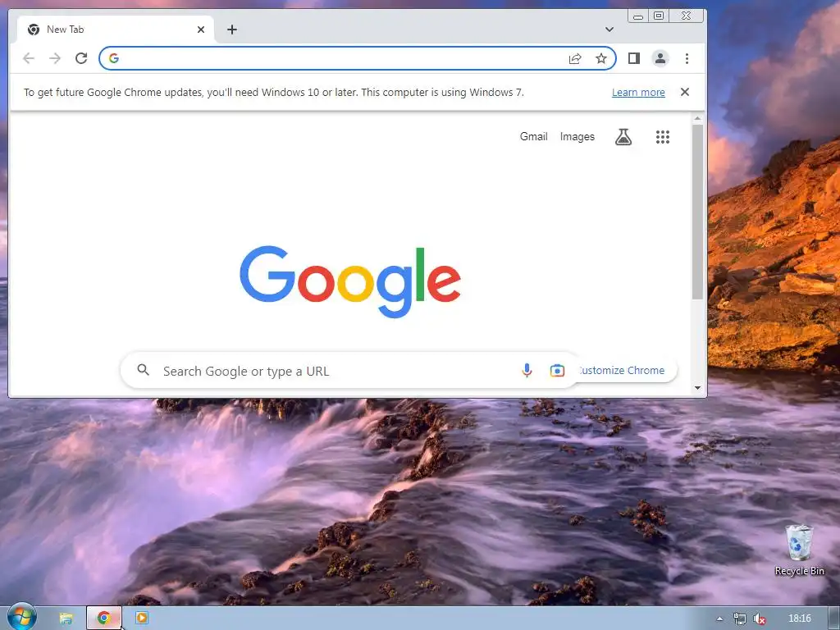The height and width of the screenshot is (630, 840).
Task: Bookmark this tab with the star icon
Action: click(x=601, y=58)
